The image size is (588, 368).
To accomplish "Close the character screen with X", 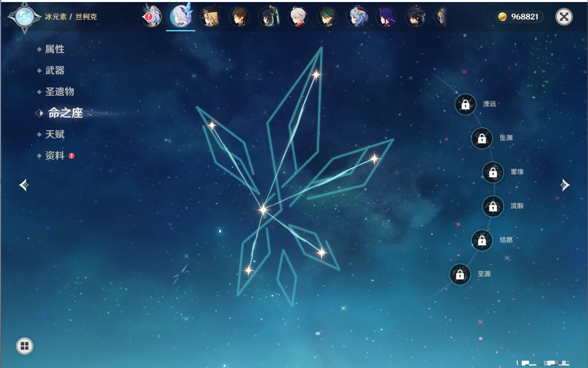I will (564, 17).
